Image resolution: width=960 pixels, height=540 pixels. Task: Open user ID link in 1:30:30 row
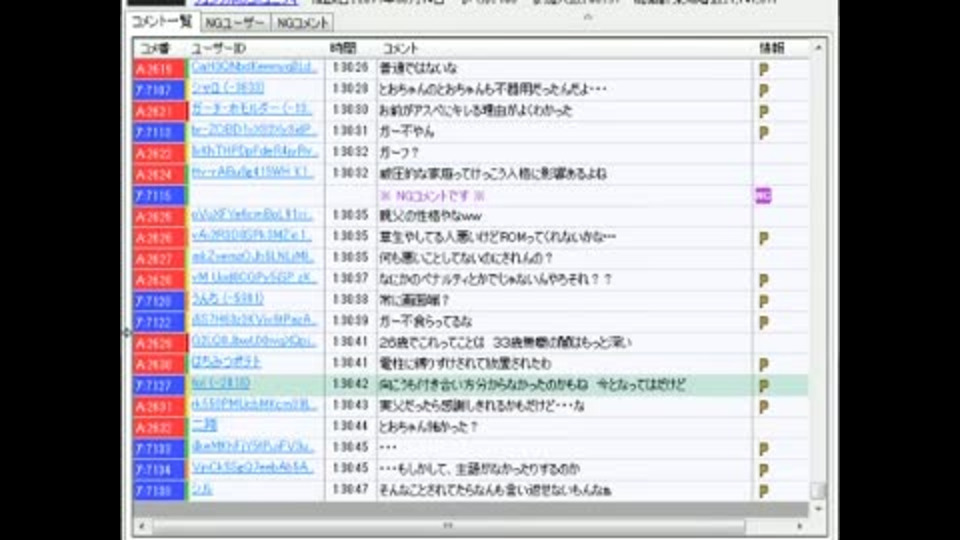[x=252, y=109]
